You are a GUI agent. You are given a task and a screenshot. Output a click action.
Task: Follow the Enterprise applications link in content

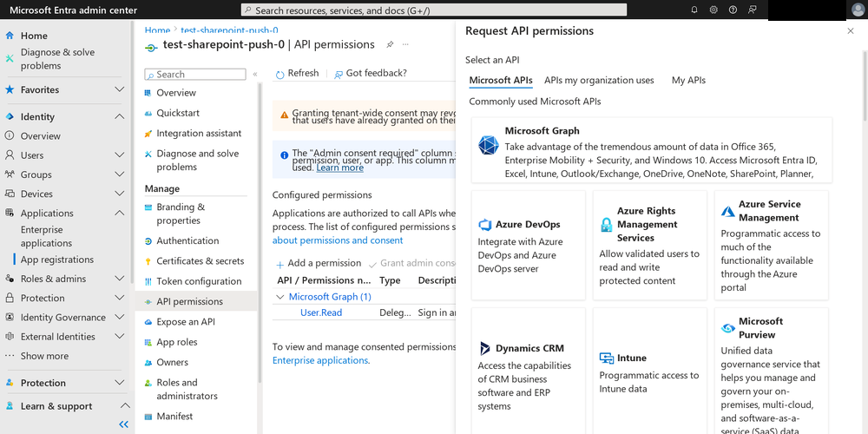pos(320,360)
